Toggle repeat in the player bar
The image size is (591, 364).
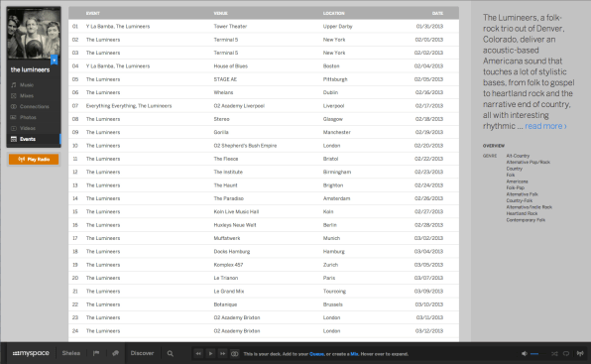[x=566, y=353]
